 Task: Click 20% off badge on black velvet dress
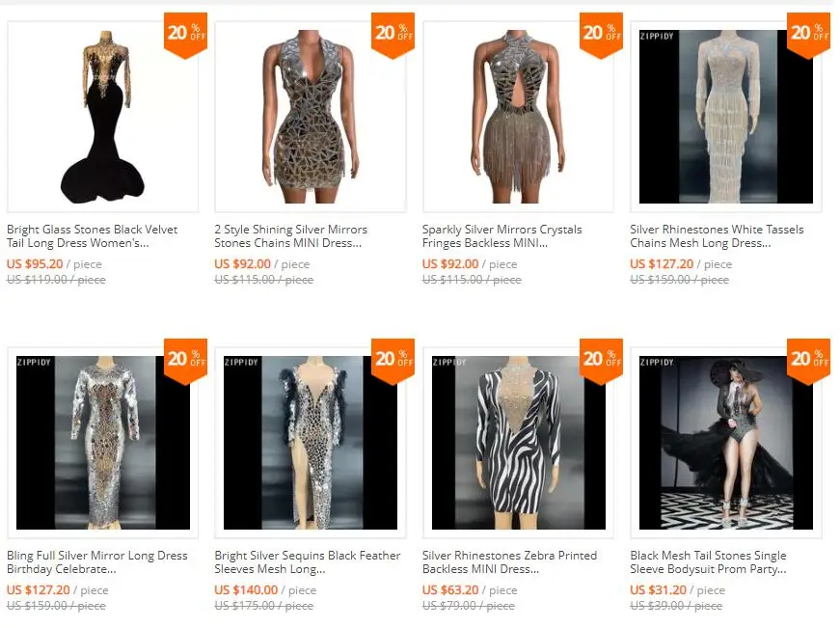point(185,35)
